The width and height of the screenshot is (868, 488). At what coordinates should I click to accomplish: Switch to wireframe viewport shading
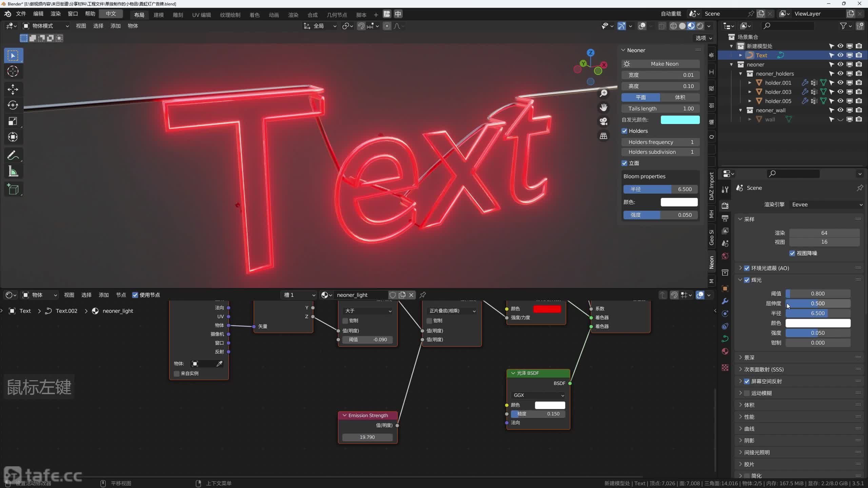673,26
